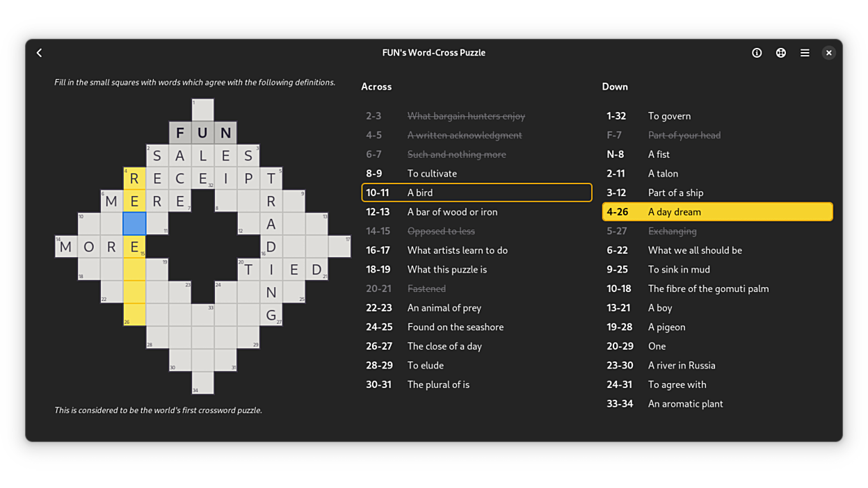
Task: Click the hint lifesaver icon
Action: click(781, 53)
